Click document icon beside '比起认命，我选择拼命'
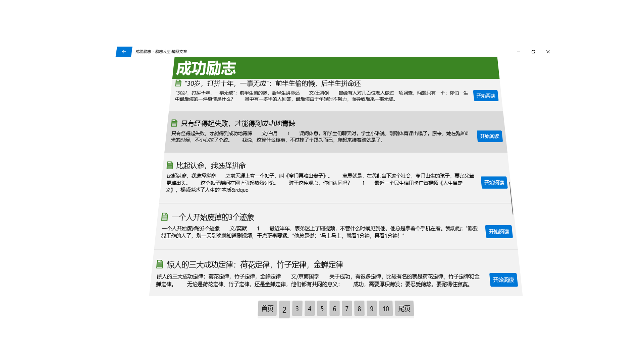 (x=170, y=165)
